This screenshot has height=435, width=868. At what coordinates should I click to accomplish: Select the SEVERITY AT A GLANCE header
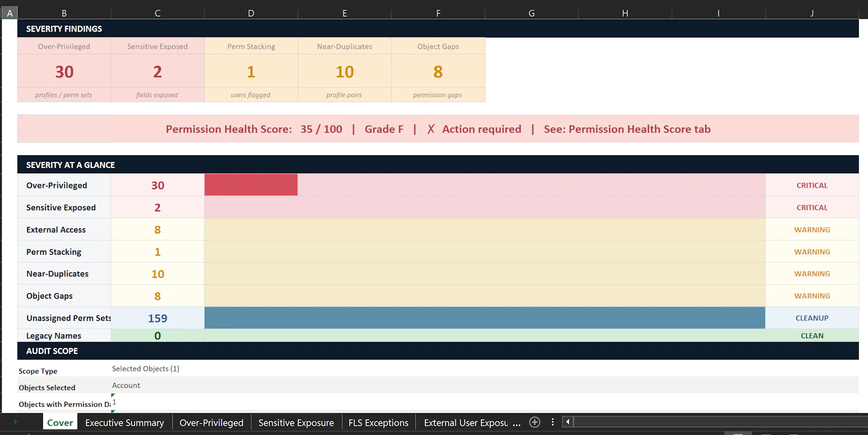pos(438,165)
